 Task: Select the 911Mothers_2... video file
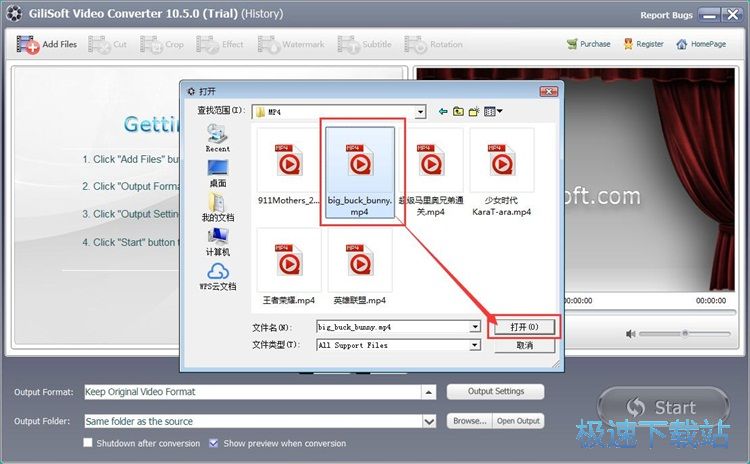[289, 167]
